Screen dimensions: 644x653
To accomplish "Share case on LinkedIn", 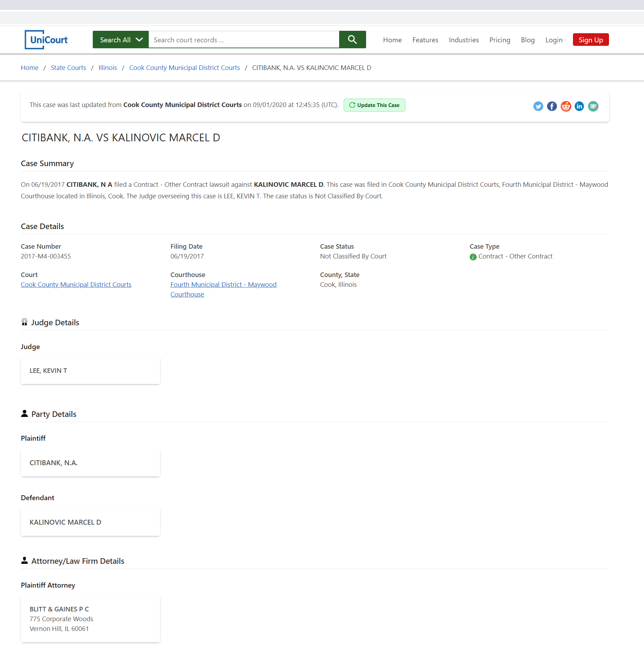I will click(579, 106).
